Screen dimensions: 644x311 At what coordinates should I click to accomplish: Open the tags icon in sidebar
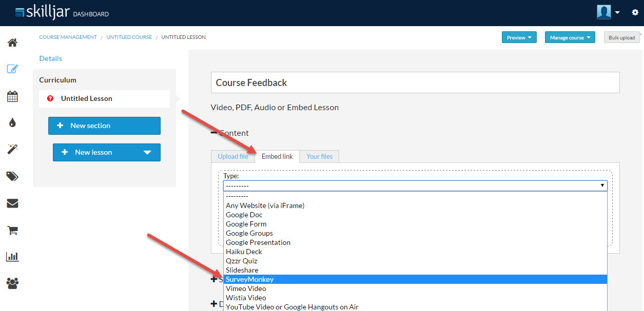click(12, 176)
